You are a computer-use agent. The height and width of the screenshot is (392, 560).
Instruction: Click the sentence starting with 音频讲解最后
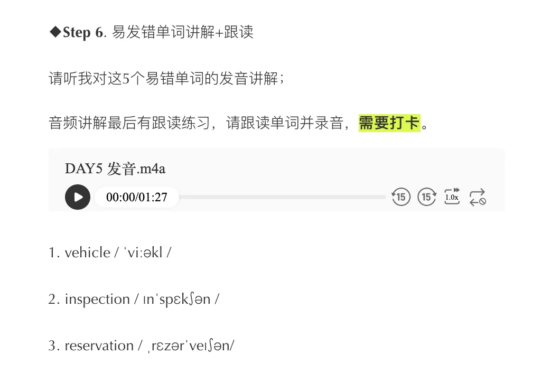(x=238, y=123)
